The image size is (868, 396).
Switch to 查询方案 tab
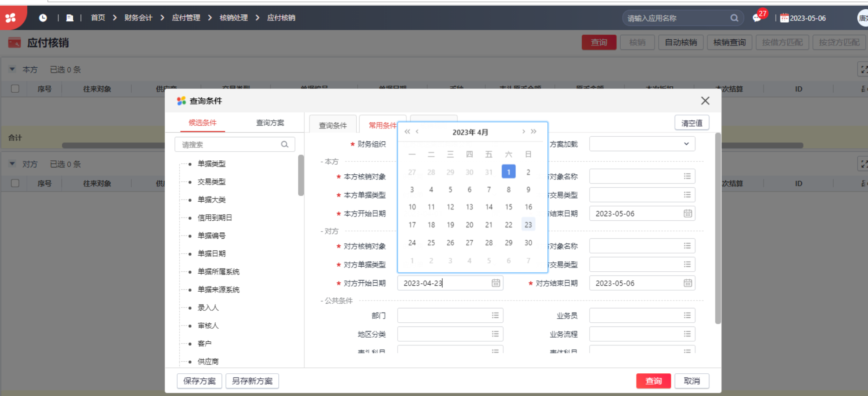(x=270, y=122)
